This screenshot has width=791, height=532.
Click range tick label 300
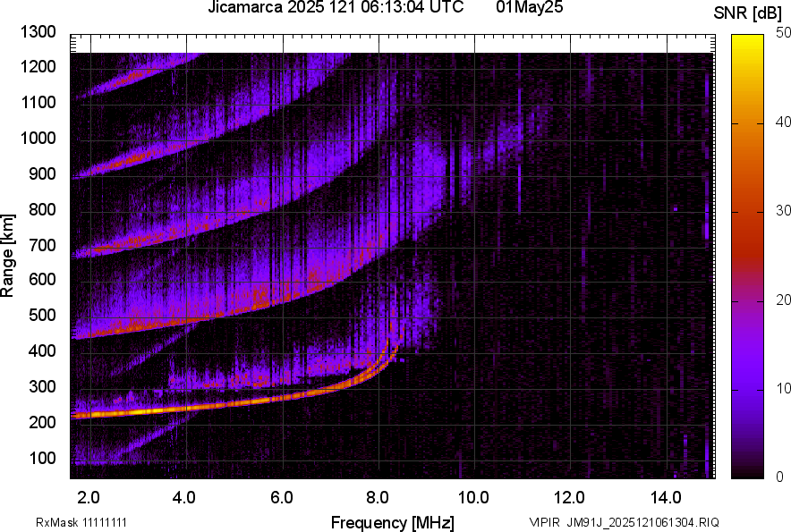42,387
